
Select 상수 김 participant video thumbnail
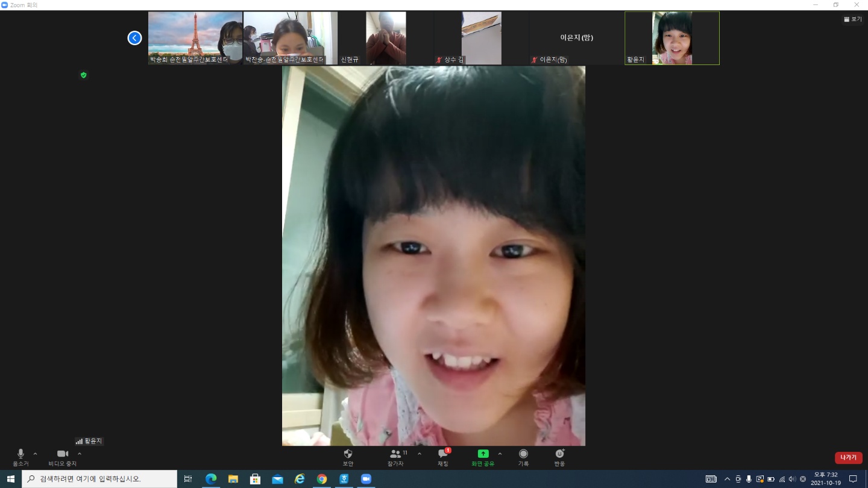click(481, 38)
